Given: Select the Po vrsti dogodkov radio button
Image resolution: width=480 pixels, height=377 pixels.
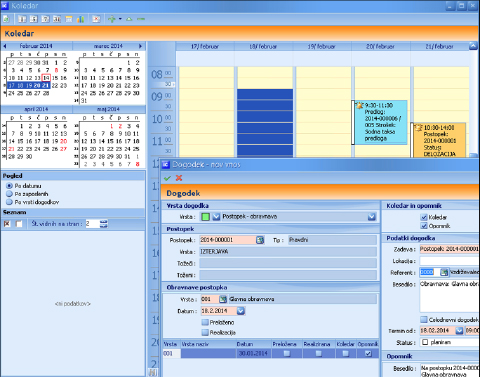Looking at the screenshot, I should click(x=9, y=202).
